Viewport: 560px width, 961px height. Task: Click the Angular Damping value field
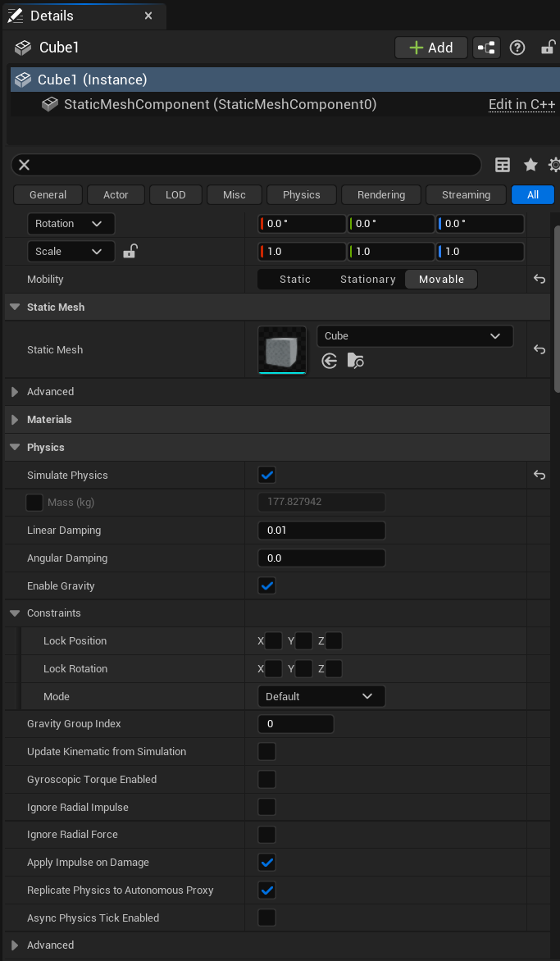(x=321, y=558)
